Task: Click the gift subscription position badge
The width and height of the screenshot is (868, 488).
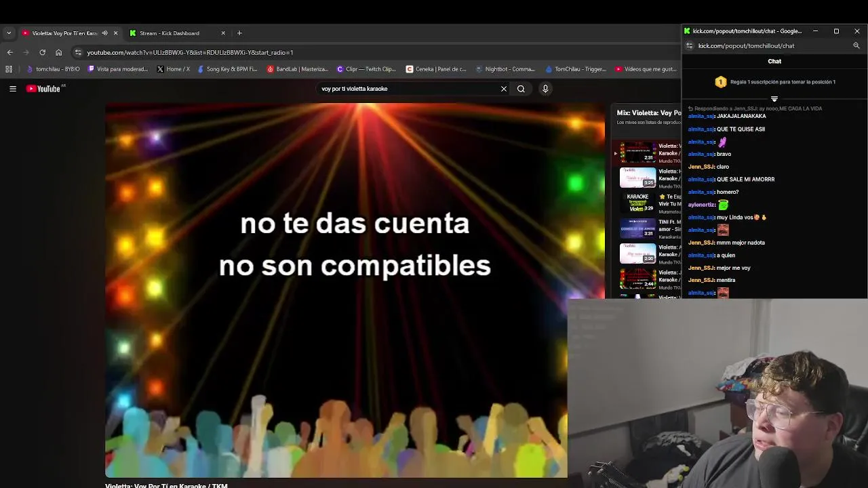Action: click(x=721, y=82)
